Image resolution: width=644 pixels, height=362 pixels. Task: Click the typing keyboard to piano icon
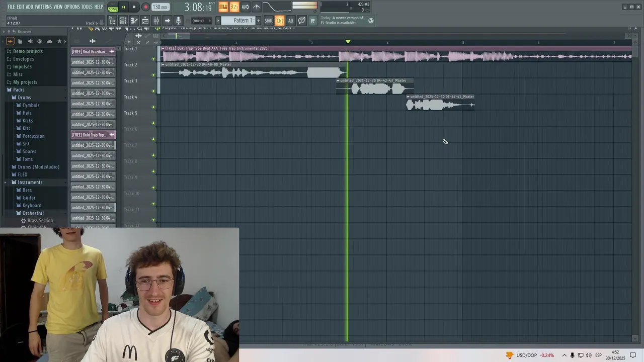click(x=223, y=7)
